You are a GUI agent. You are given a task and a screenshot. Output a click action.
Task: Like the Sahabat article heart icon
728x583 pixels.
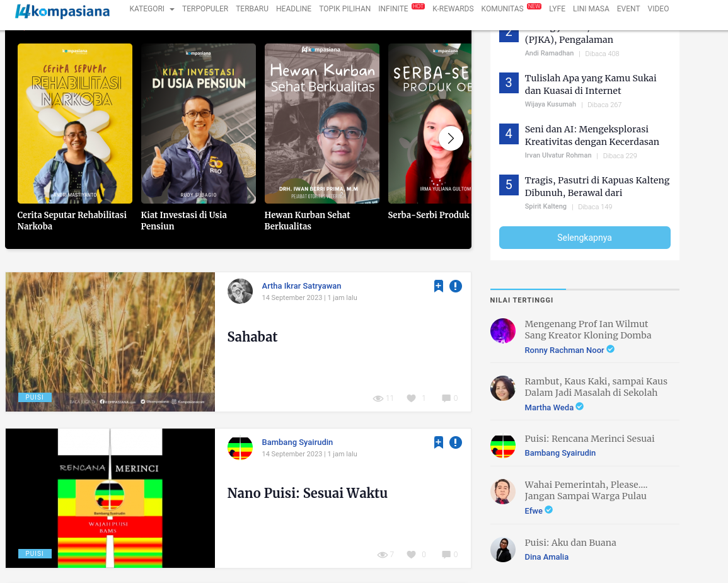(x=412, y=398)
